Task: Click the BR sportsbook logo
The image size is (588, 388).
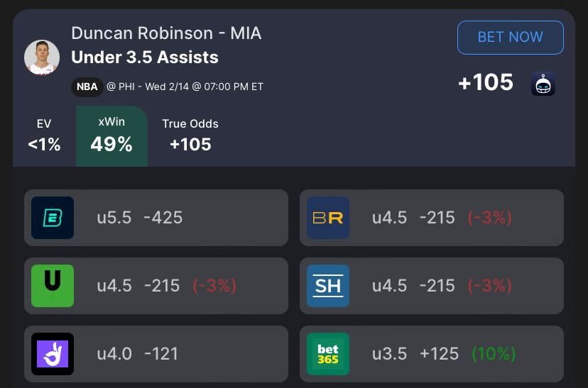Action: click(328, 218)
